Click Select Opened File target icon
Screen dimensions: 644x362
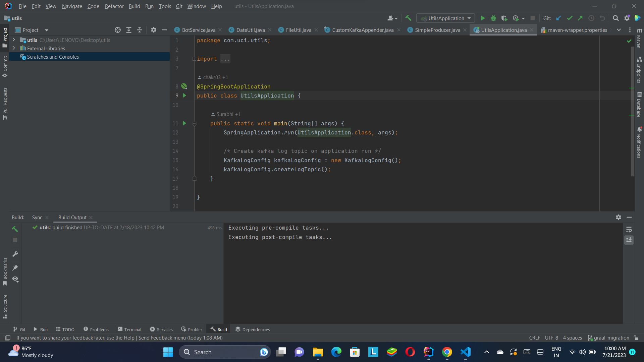(118, 30)
